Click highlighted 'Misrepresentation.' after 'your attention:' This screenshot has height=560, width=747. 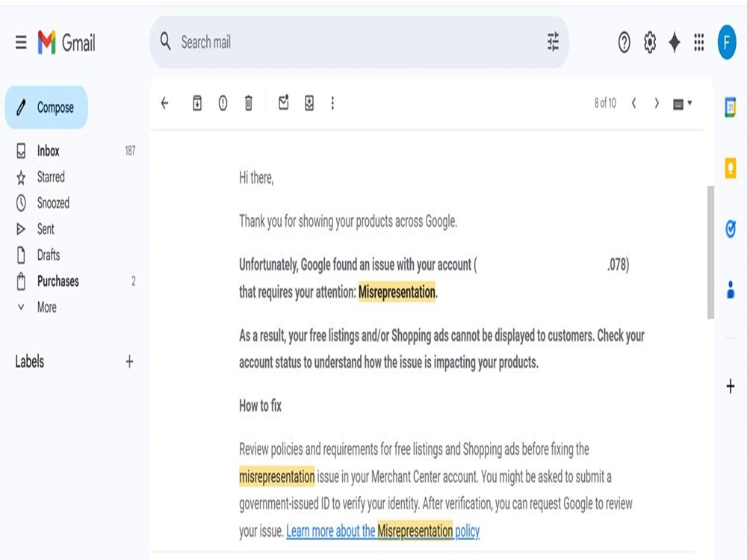(x=398, y=292)
